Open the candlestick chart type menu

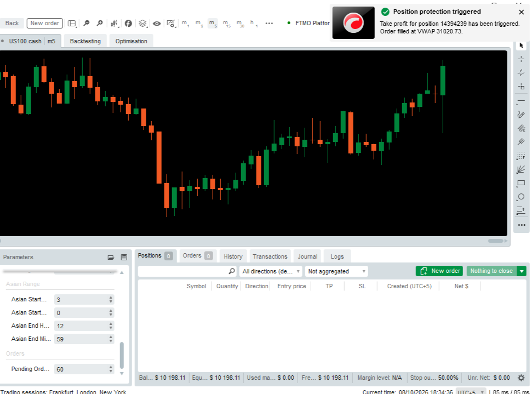click(x=115, y=23)
